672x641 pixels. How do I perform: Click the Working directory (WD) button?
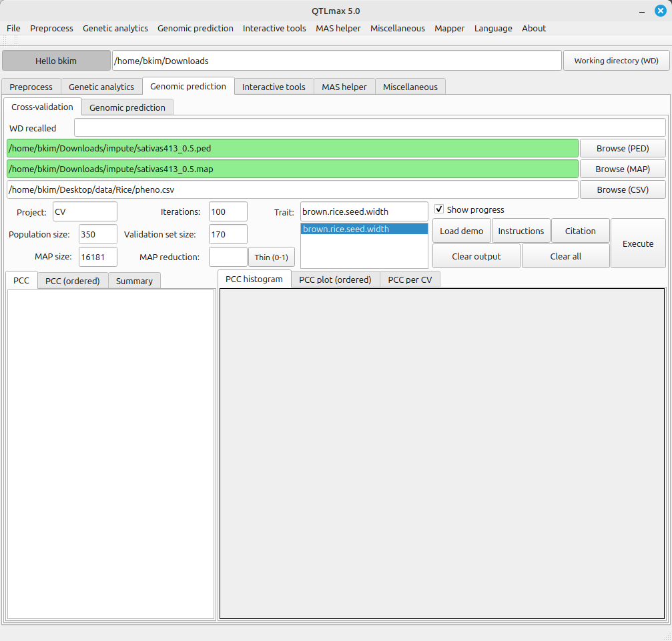click(616, 61)
